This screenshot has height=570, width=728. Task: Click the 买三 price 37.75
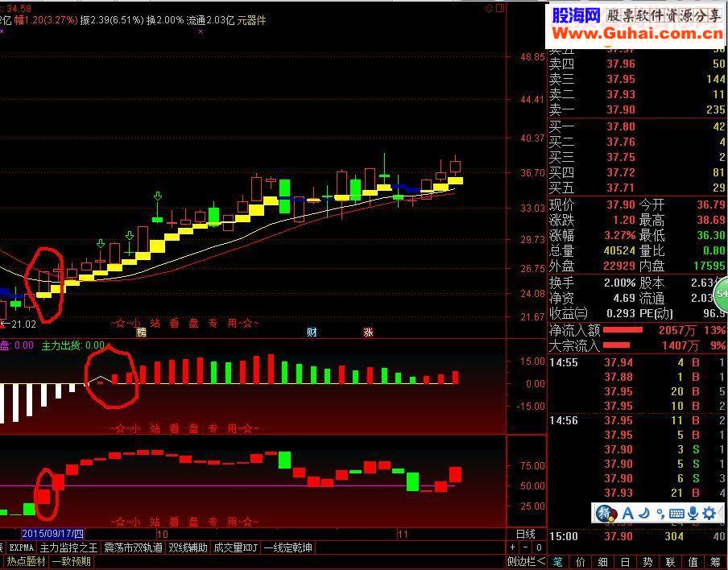pyautogui.click(x=621, y=157)
